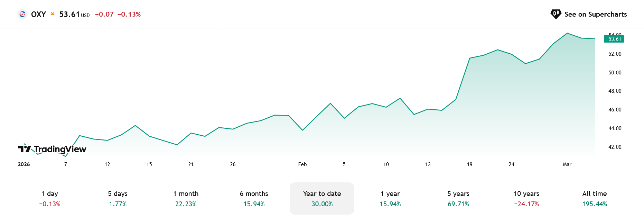Click the TradingView logo watermark
The height and width of the screenshot is (217, 644).
[52, 149]
